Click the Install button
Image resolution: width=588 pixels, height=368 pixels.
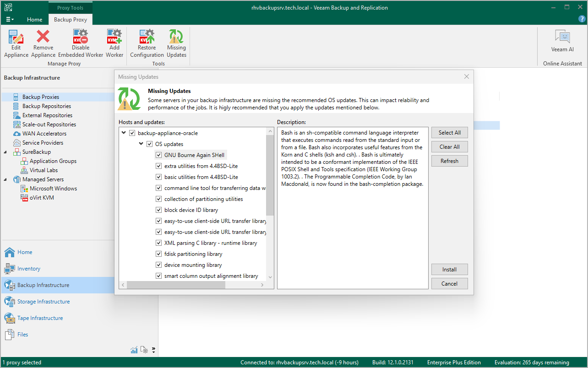[x=450, y=270]
